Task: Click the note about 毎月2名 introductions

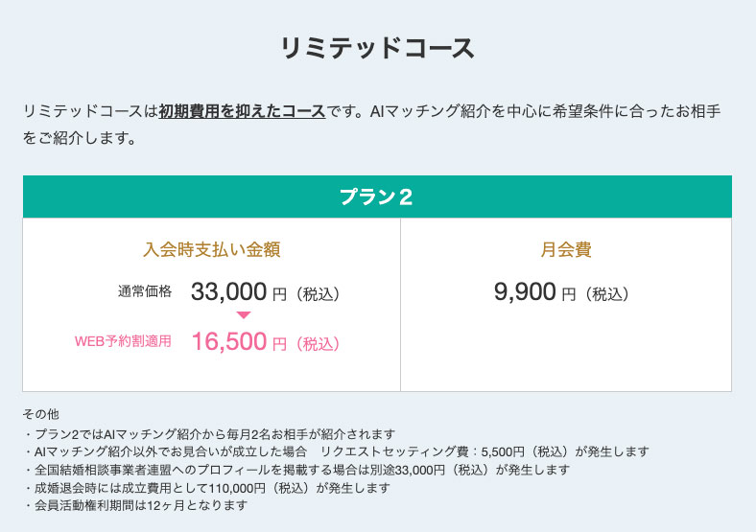Action: point(208,434)
